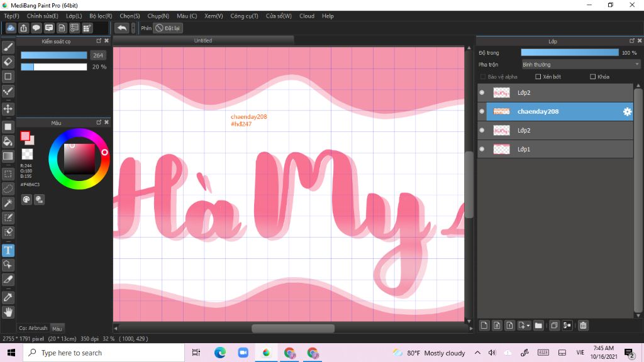Screen dimensions: 644x362
Task: Select the Fill rectangle tool
Action: coord(8,127)
